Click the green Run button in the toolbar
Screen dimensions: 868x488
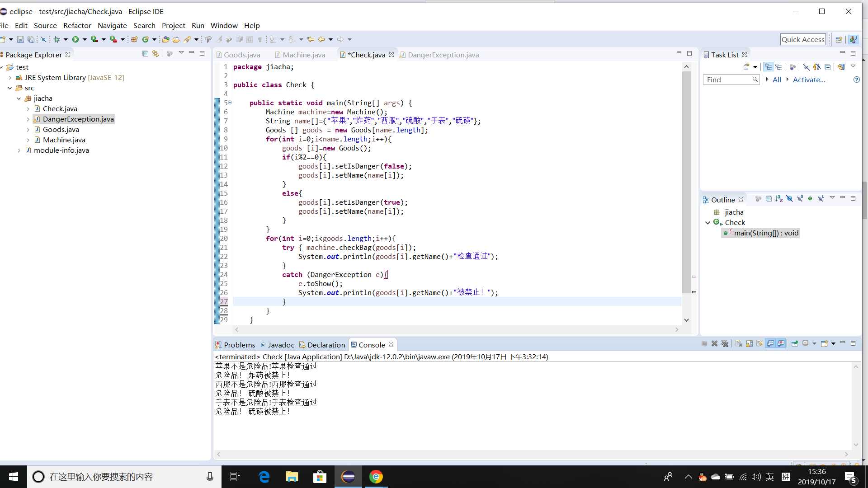coord(75,40)
